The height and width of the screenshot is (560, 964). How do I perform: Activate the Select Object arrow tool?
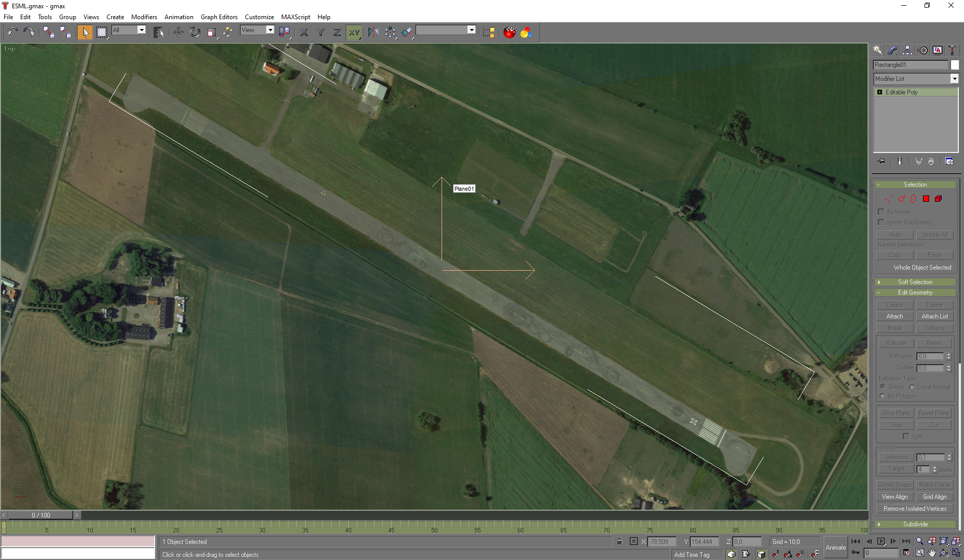pos(85,32)
